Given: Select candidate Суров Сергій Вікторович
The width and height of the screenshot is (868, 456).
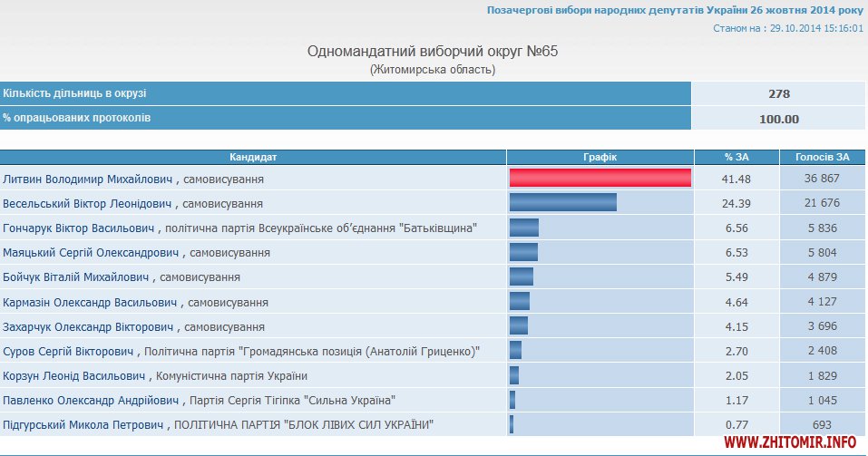Looking at the screenshot, I should (x=69, y=351).
